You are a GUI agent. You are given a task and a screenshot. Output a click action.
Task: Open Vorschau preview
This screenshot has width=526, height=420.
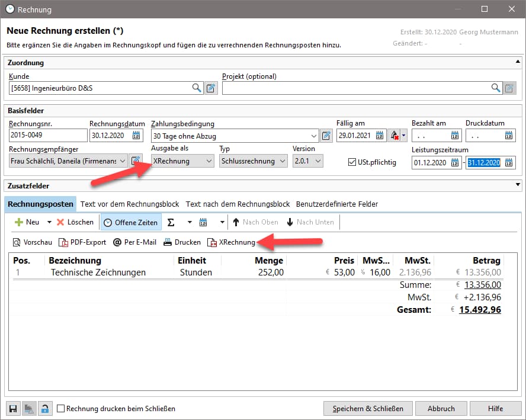tap(33, 242)
